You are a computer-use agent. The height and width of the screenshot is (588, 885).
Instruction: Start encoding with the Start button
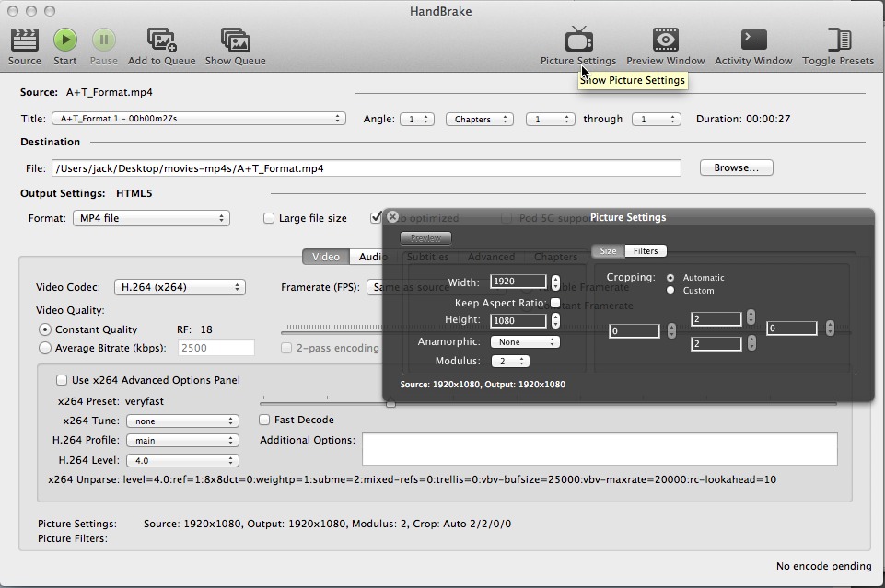point(64,40)
